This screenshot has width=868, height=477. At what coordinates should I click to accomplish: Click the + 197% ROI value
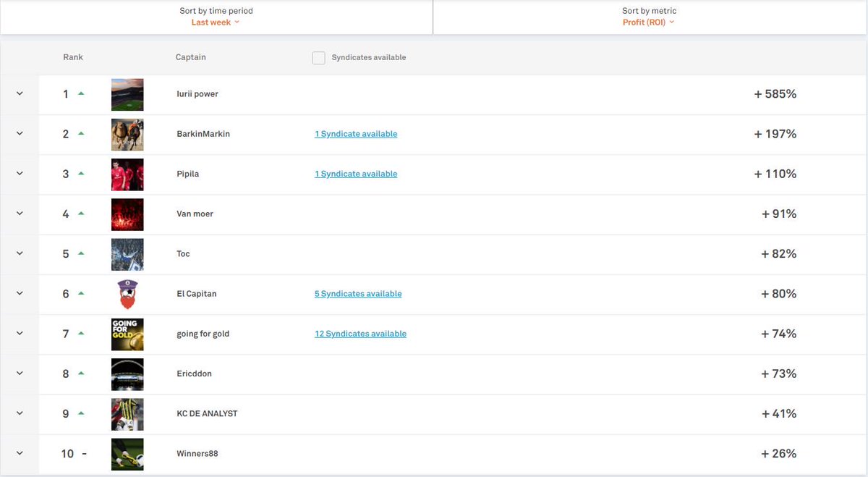775,134
